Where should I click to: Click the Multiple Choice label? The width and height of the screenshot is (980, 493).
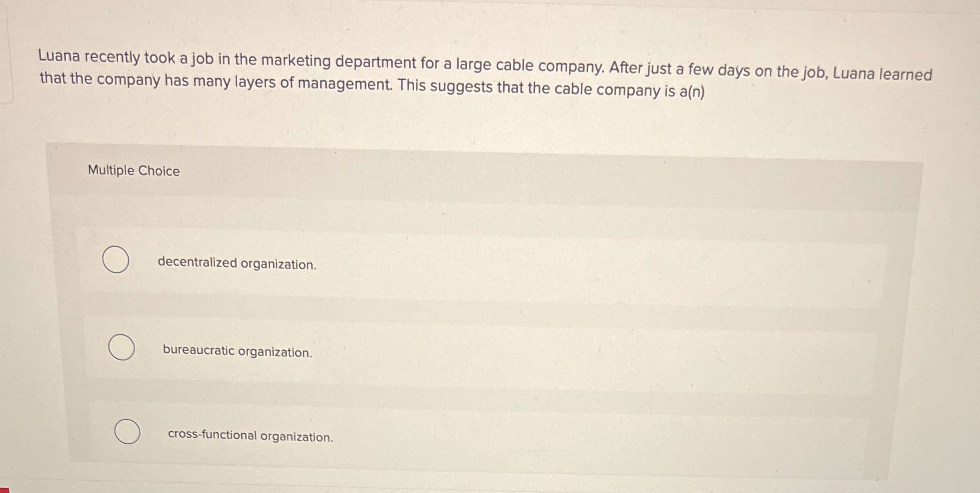(133, 171)
